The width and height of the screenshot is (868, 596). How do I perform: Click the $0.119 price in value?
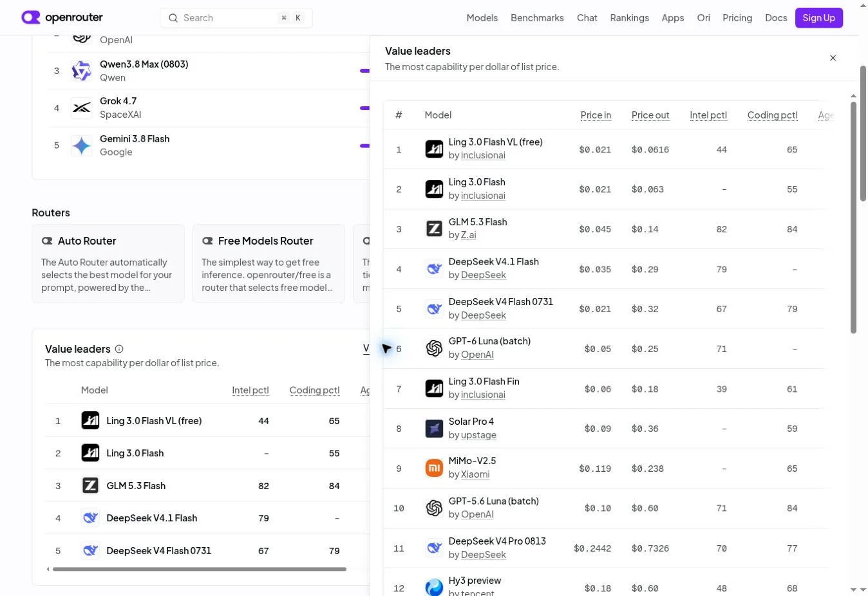[595, 469]
